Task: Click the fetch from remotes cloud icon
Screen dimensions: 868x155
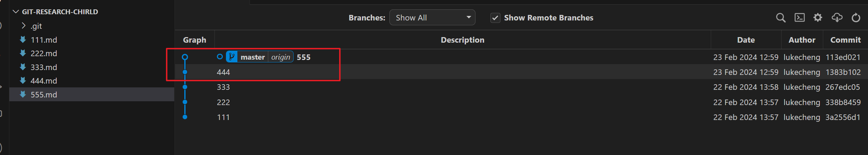Action: (837, 18)
